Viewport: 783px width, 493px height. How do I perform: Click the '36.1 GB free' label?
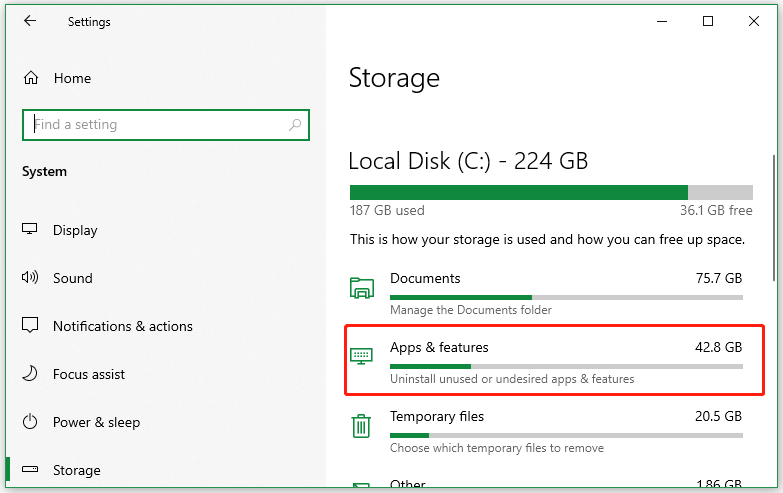pos(716,210)
